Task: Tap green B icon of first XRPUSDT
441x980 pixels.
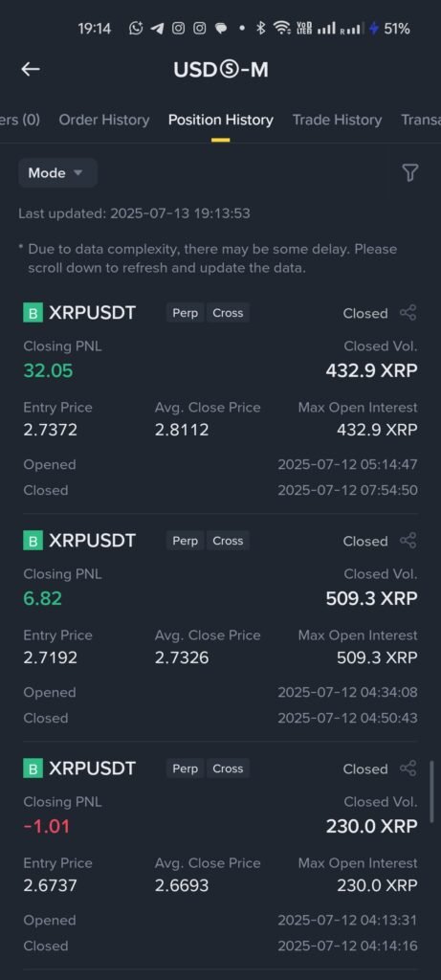Action: (33, 313)
